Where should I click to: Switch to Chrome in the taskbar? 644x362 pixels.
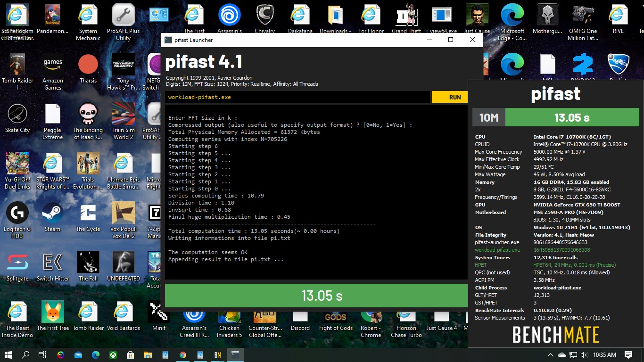(183, 354)
